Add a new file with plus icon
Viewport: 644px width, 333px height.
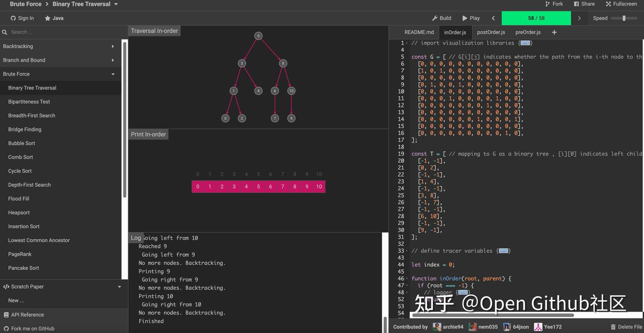click(554, 32)
